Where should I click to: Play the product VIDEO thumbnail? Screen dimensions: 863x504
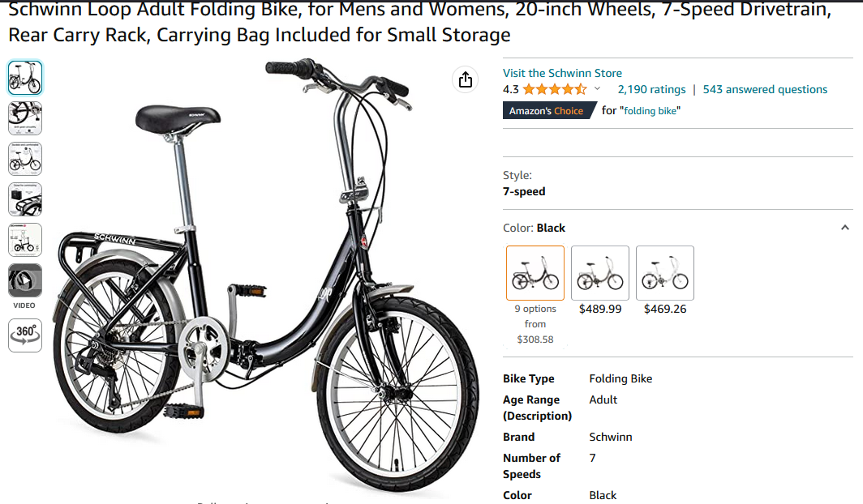coord(25,281)
